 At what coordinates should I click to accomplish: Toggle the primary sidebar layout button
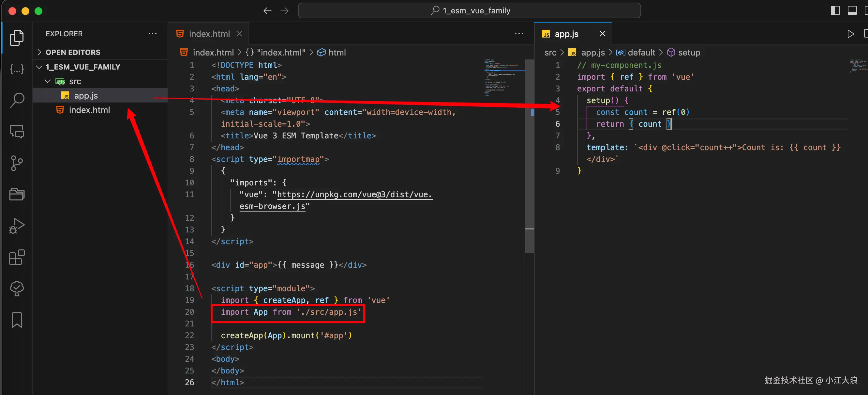(x=835, y=11)
